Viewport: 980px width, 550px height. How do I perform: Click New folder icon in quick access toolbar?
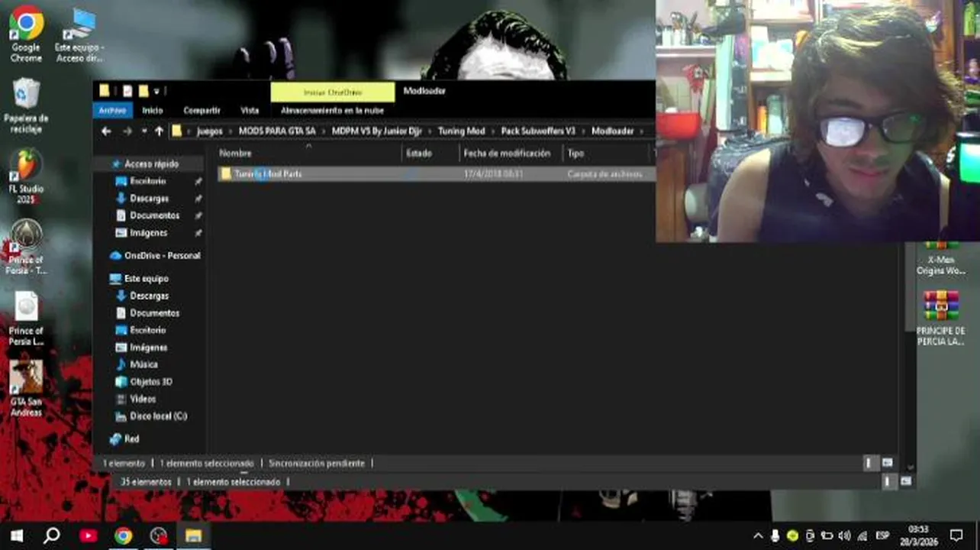143,91
